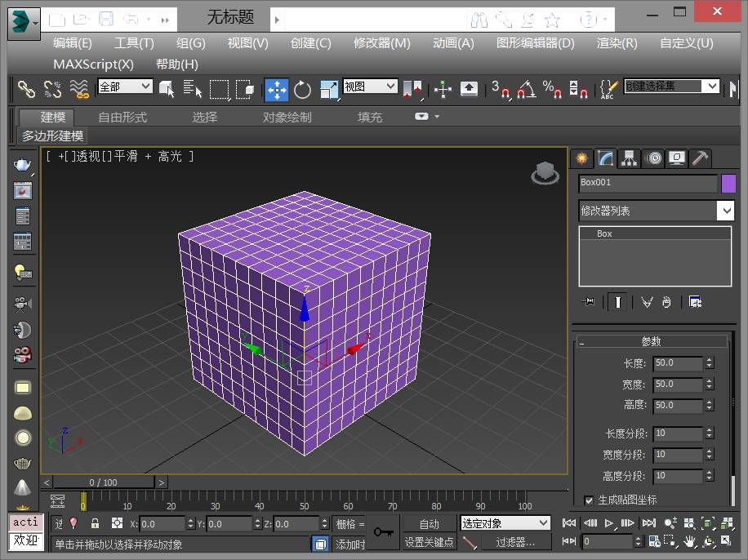748x560 pixels.
Task: Click the 高度分段 value field
Action: tap(678, 476)
